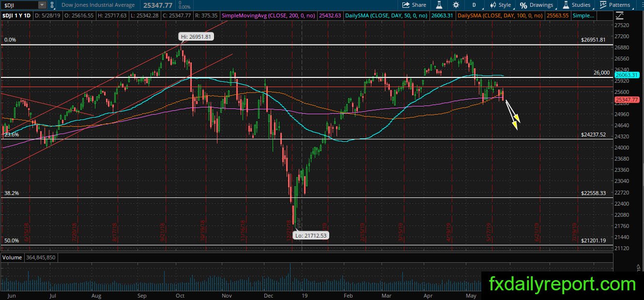Open the Style menu
Image resolution: width=644 pixels, height=300 pixels.
click(x=500, y=5)
